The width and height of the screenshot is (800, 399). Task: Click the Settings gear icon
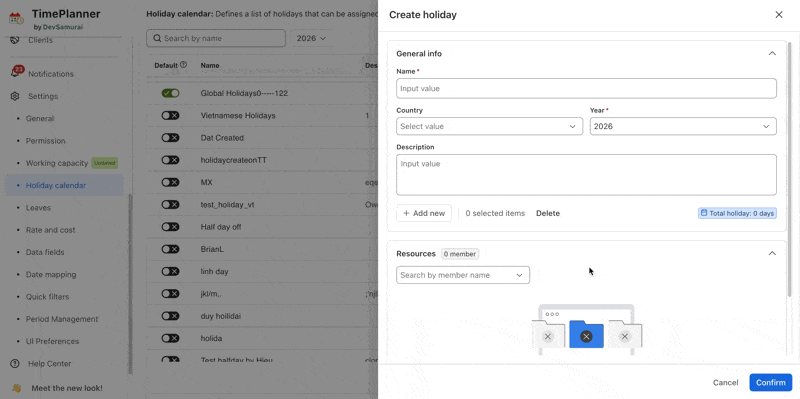coord(15,96)
